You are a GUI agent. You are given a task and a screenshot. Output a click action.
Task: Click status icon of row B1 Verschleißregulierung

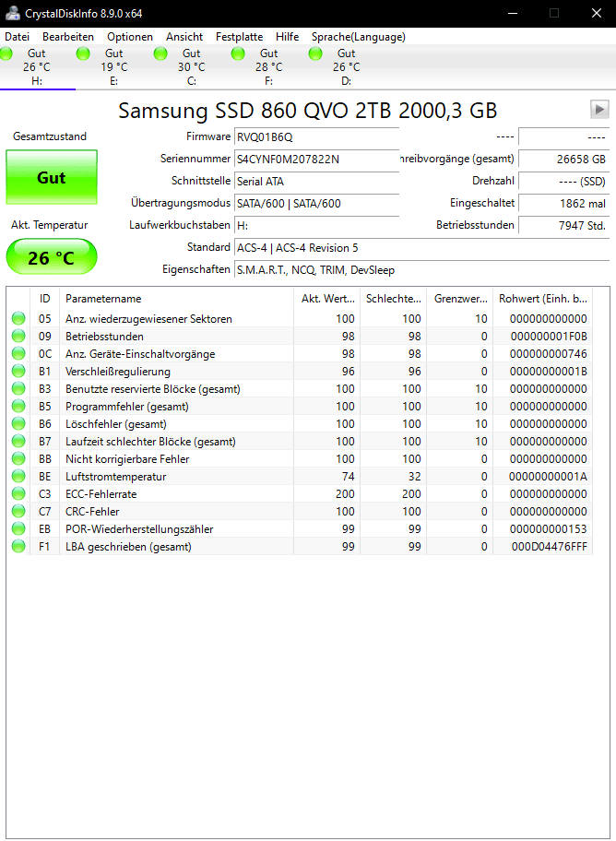(x=18, y=371)
